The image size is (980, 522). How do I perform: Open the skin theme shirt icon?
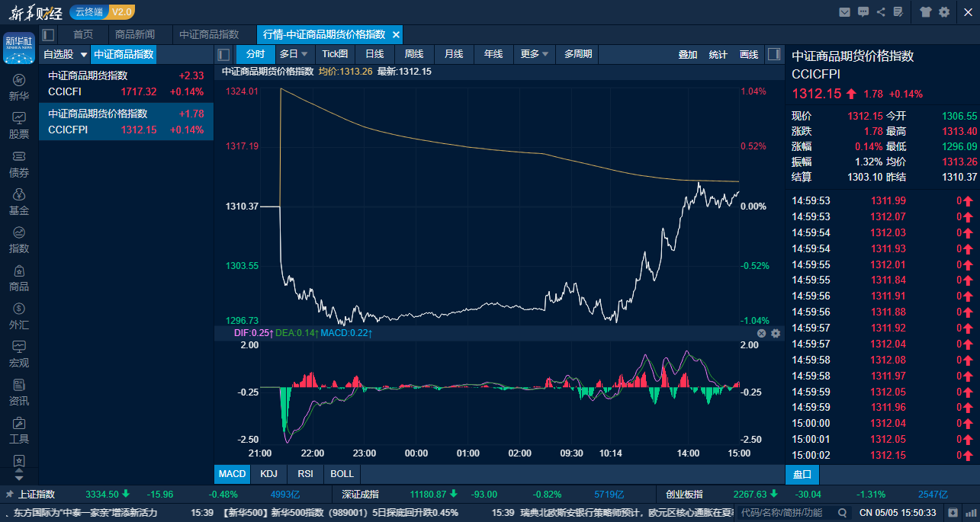point(925,11)
